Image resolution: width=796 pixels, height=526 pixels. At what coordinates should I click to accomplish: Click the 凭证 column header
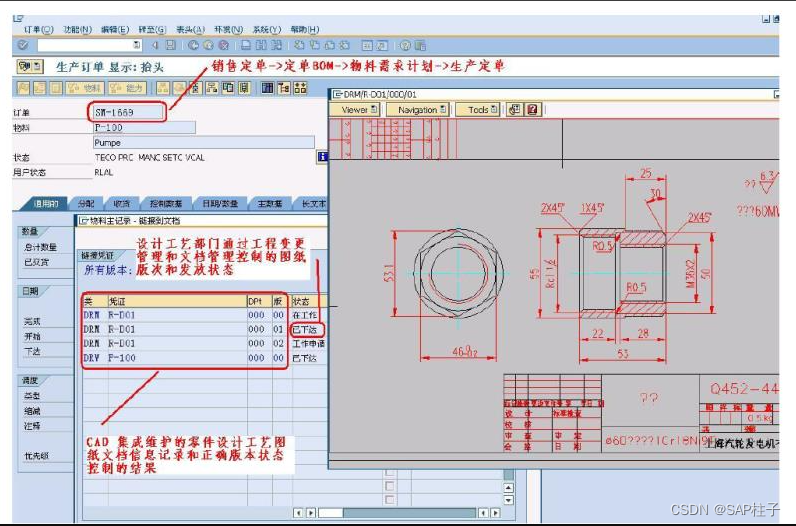click(x=177, y=301)
